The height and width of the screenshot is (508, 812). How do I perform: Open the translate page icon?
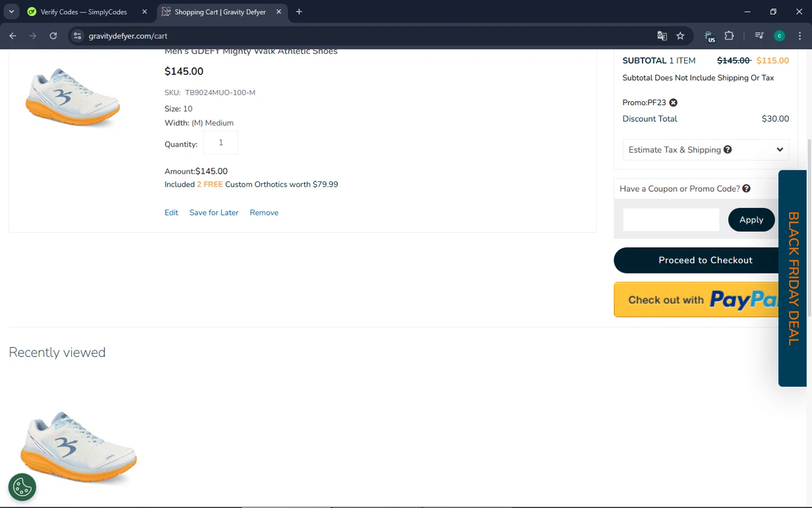tap(662, 36)
